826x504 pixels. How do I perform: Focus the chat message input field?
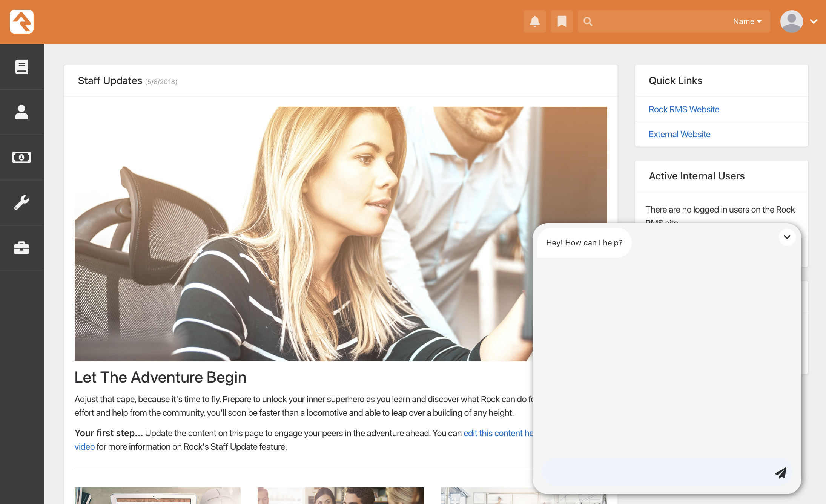[x=656, y=472]
